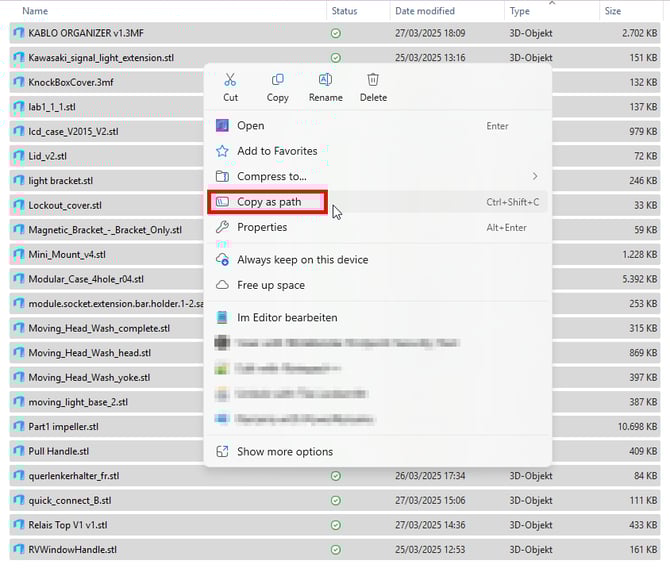The height and width of the screenshot is (572, 670).
Task: Click the Cut scissors icon
Action: click(x=230, y=80)
